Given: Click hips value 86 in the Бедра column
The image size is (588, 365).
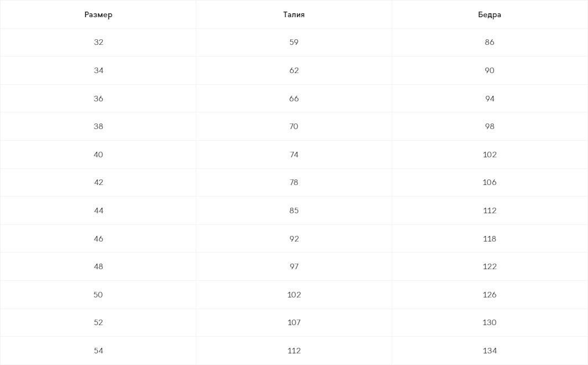Looking at the screenshot, I should point(490,42).
